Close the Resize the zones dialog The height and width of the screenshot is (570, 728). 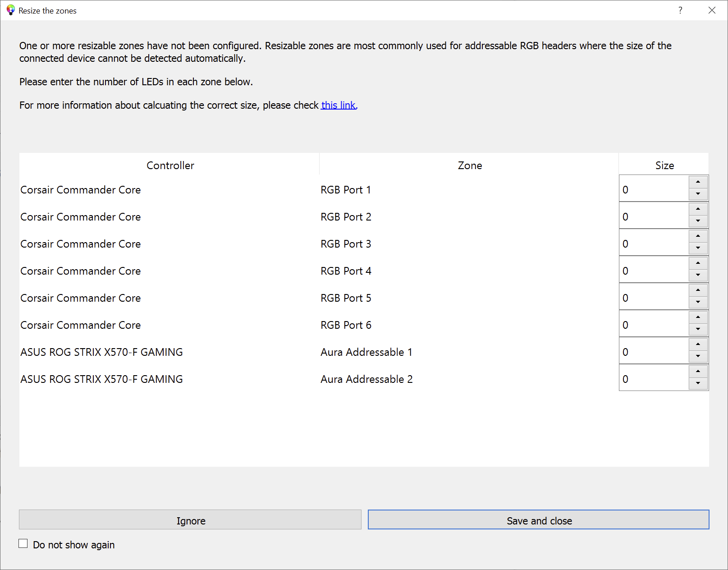712,10
